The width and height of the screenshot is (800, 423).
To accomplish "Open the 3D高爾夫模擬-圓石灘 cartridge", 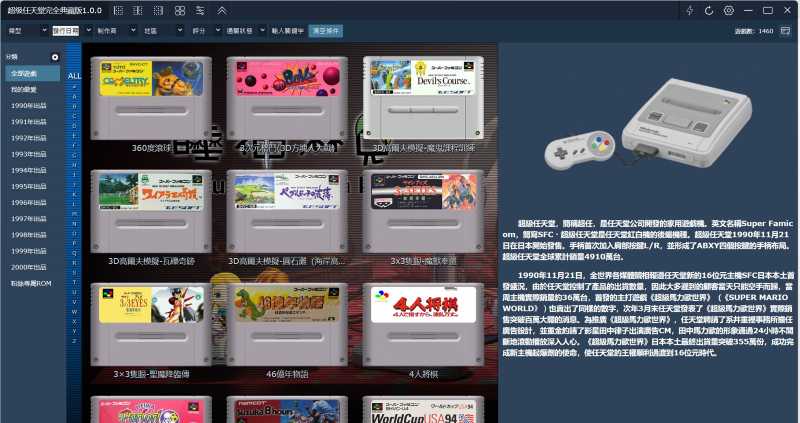I will 287,211.
